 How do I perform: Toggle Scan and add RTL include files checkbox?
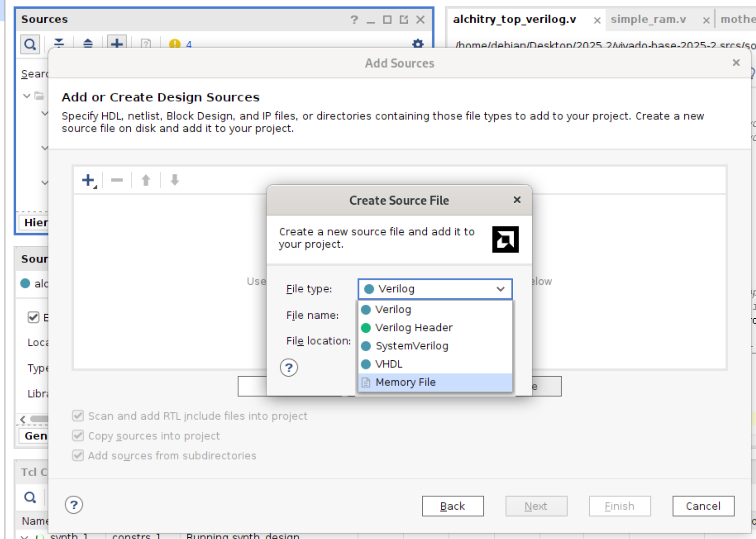(78, 416)
